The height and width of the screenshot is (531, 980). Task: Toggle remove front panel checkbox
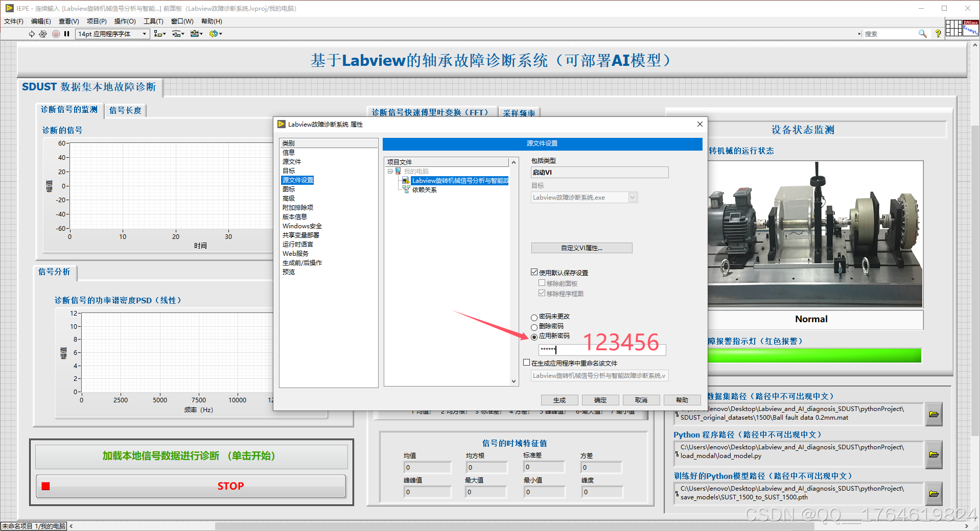[x=542, y=283]
